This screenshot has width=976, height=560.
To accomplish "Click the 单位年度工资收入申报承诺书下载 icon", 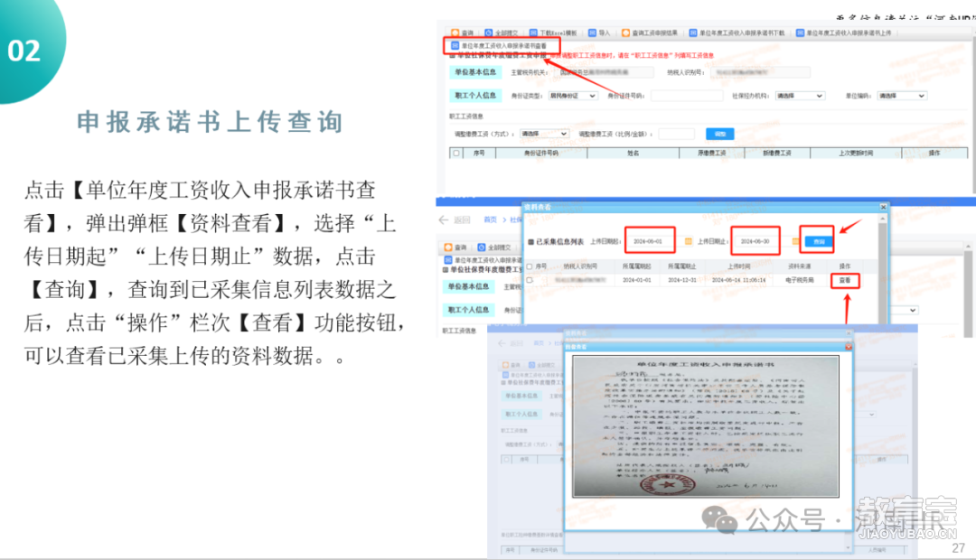I will tap(693, 33).
